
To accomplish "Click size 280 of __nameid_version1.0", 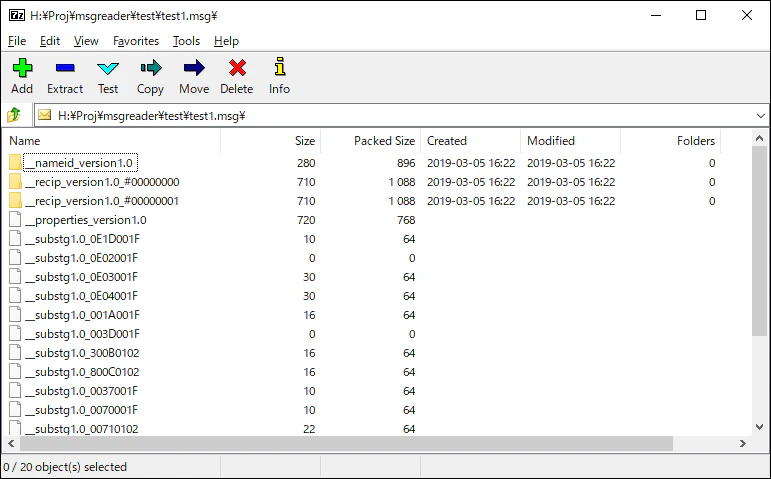I will (x=306, y=163).
